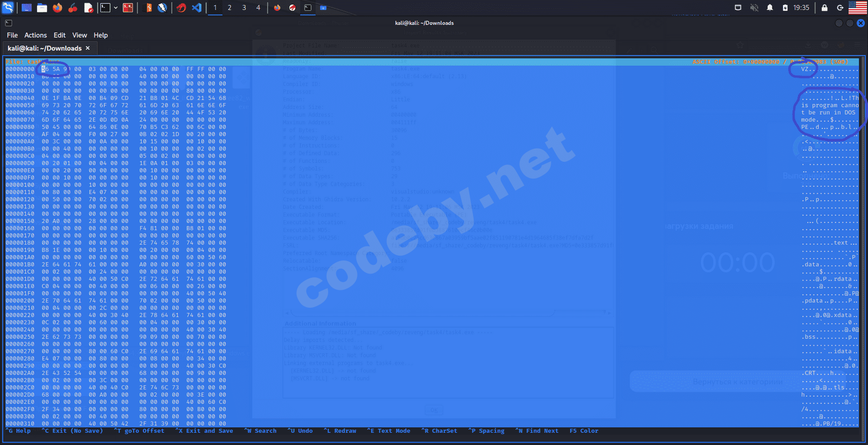This screenshot has height=445, width=868.
Task: Click the ^T goTo Offset hint
Action: pyautogui.click(x=139, y=431)
